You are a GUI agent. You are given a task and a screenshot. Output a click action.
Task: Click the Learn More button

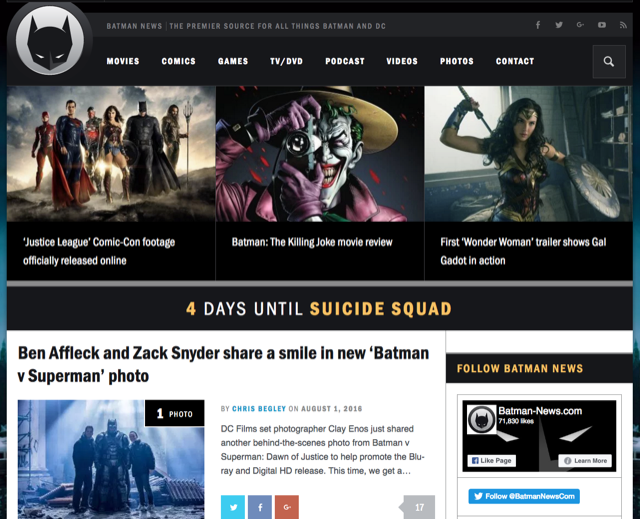[x=585, y=460]
